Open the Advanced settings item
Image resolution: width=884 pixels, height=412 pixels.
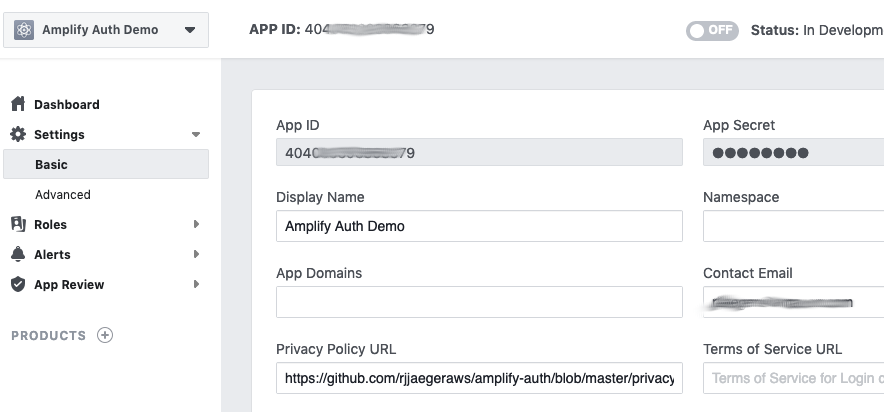63,194
